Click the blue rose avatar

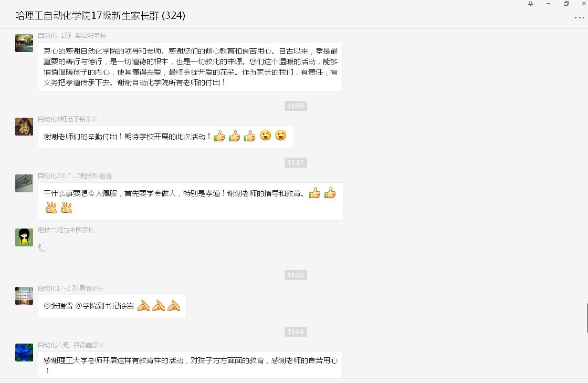24,352
